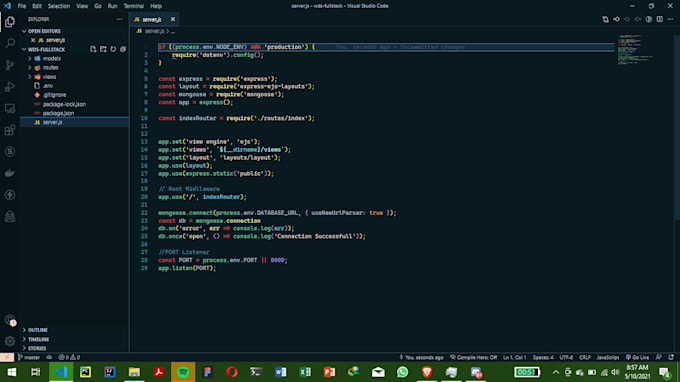Click CRLF end of line setting
680x382 pixels.
pyautogui.click(x=585, y=357)
